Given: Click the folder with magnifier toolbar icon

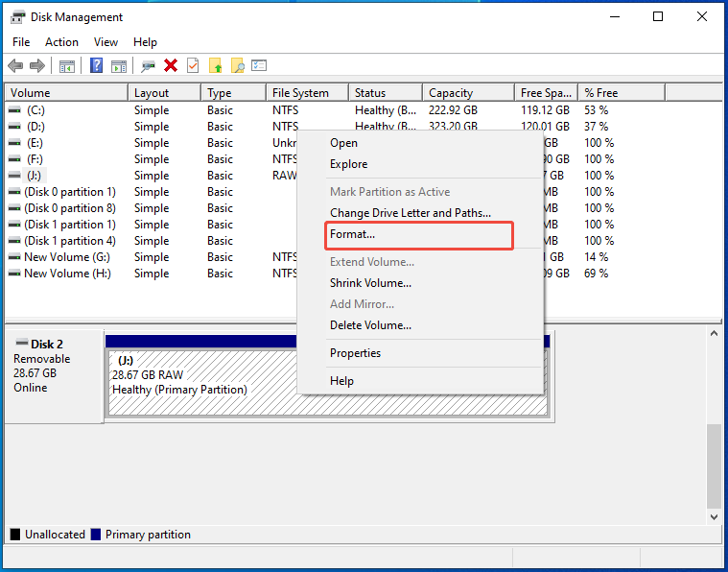Looking at the screenshot, I should [x=237, y=65].
